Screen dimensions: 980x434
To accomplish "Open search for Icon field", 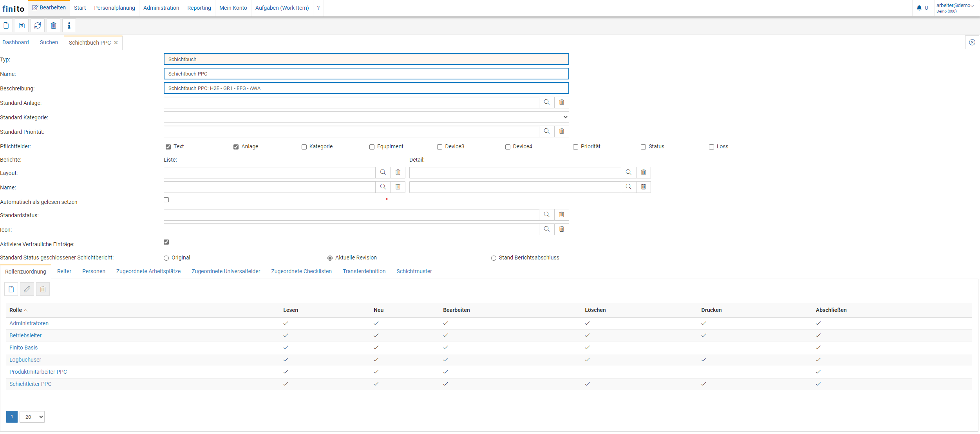I will coord(546,229).
